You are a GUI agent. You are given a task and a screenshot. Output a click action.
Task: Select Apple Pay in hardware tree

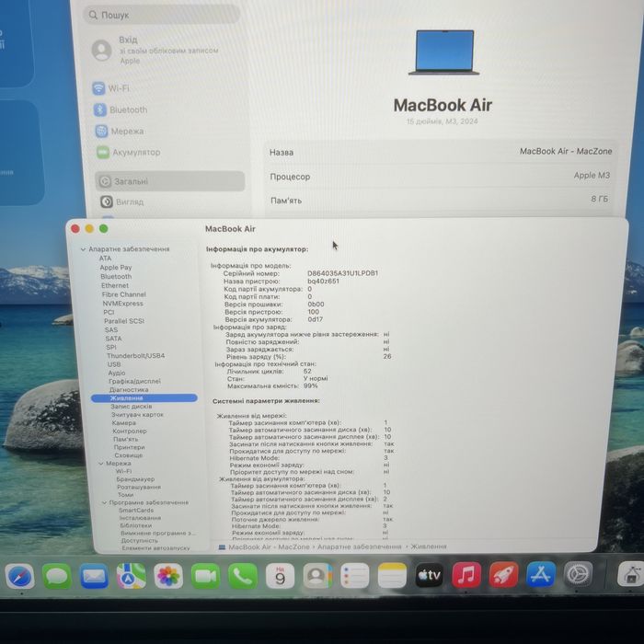(x=116, y=268)
